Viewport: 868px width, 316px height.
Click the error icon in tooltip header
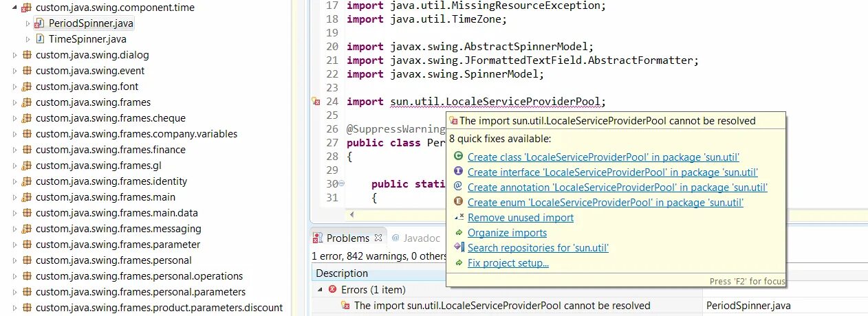click(454, 121)
